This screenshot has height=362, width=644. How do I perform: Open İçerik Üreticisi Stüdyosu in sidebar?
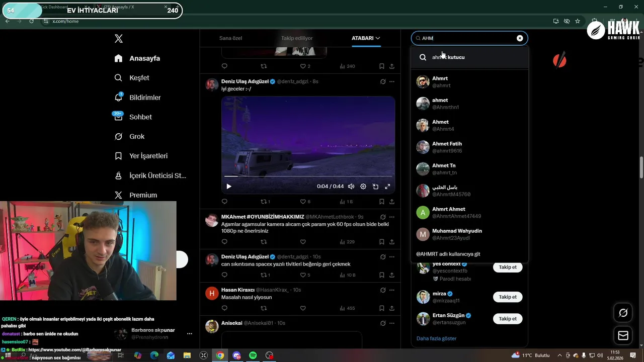(150, 175)
